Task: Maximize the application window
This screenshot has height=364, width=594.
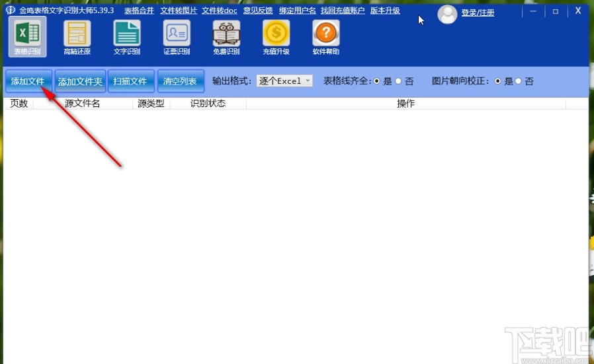Action: pyautogui.click(x=556, y=11)
